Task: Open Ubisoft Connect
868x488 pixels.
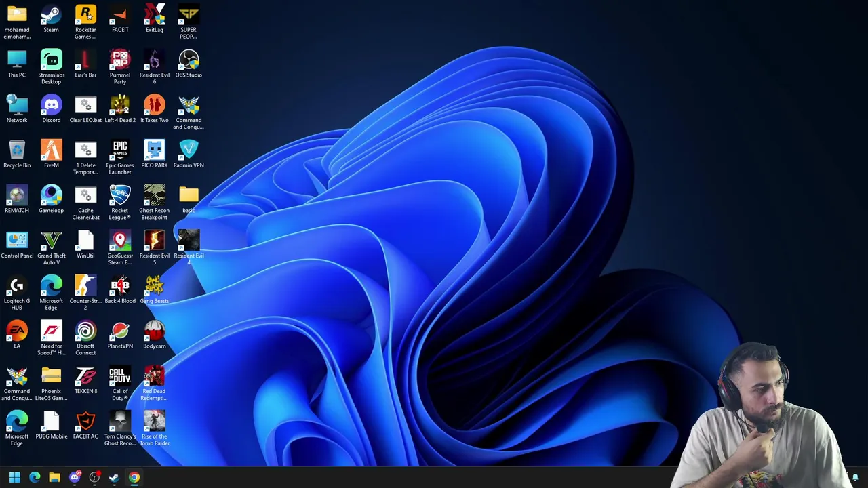Action: click(x=85, y=338)
